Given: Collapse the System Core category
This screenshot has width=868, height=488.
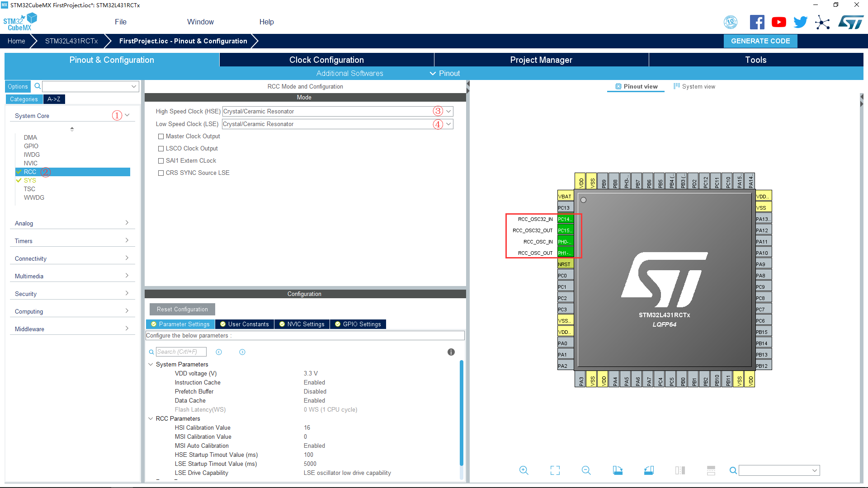Looking at the screenshot, I should point(126,115).
